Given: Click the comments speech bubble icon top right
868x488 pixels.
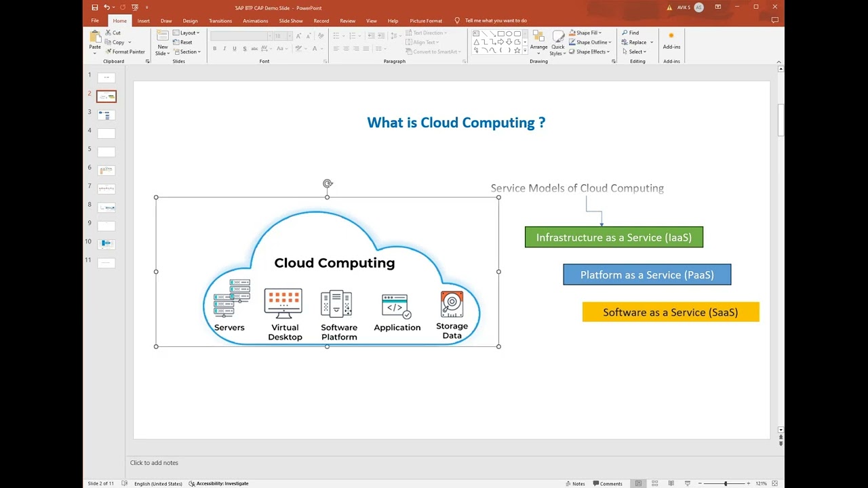Looking at the screenshot, I should click(x=775, y=20).
